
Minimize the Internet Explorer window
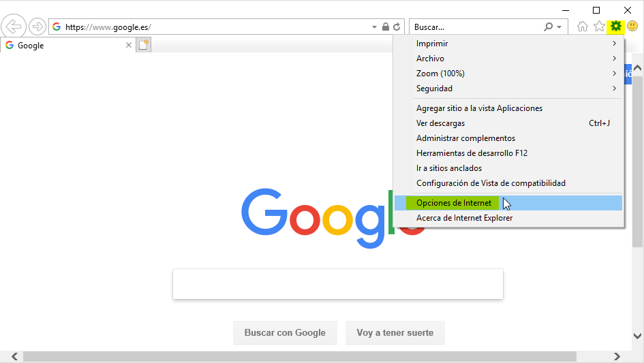(566, 10)
